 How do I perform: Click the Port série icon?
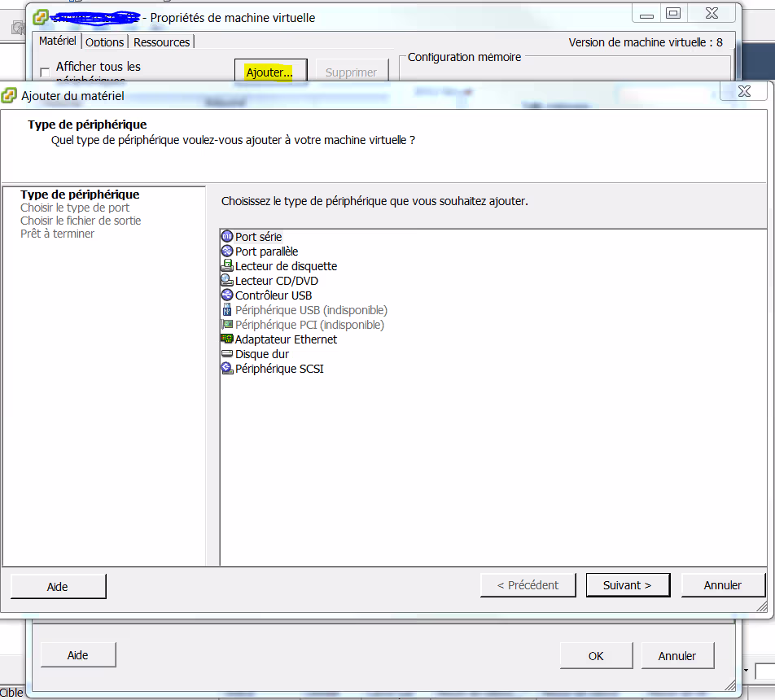[x=227, y=236]
